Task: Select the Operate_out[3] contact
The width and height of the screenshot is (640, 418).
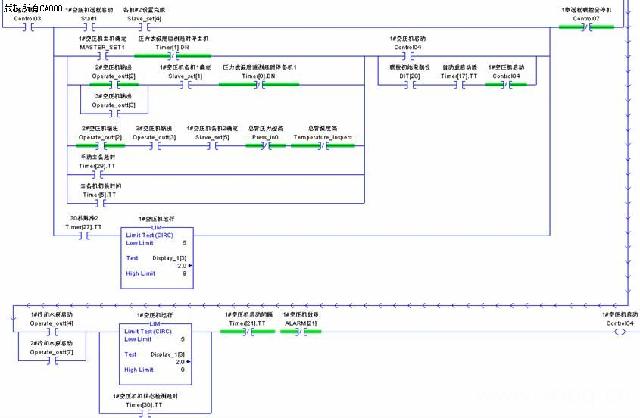Action: tap(155, 144)
